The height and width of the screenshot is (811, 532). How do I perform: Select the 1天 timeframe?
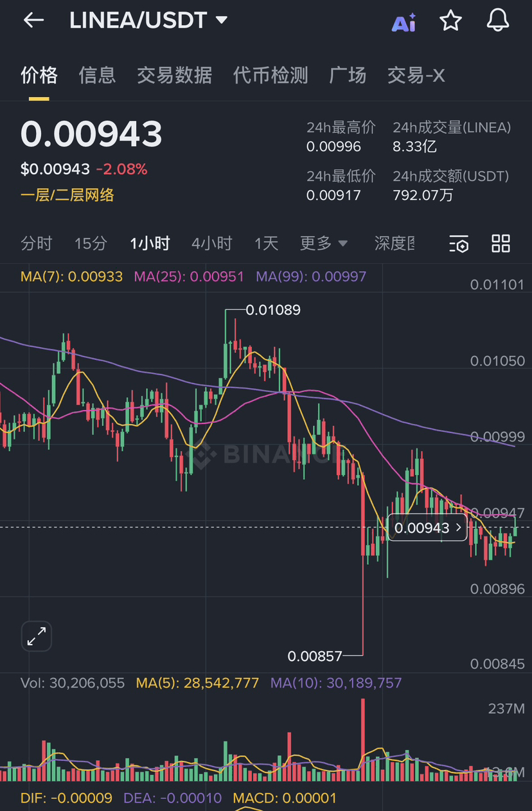(266, 244)
